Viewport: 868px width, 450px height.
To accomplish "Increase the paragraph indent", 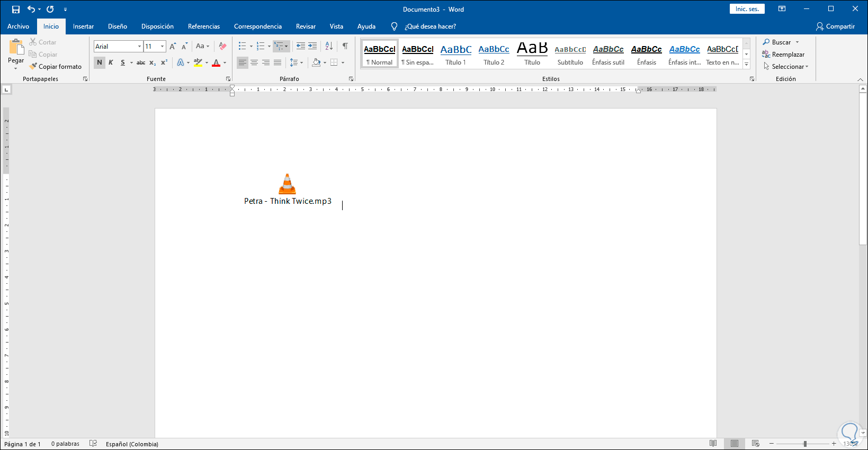I will [312, 47].
